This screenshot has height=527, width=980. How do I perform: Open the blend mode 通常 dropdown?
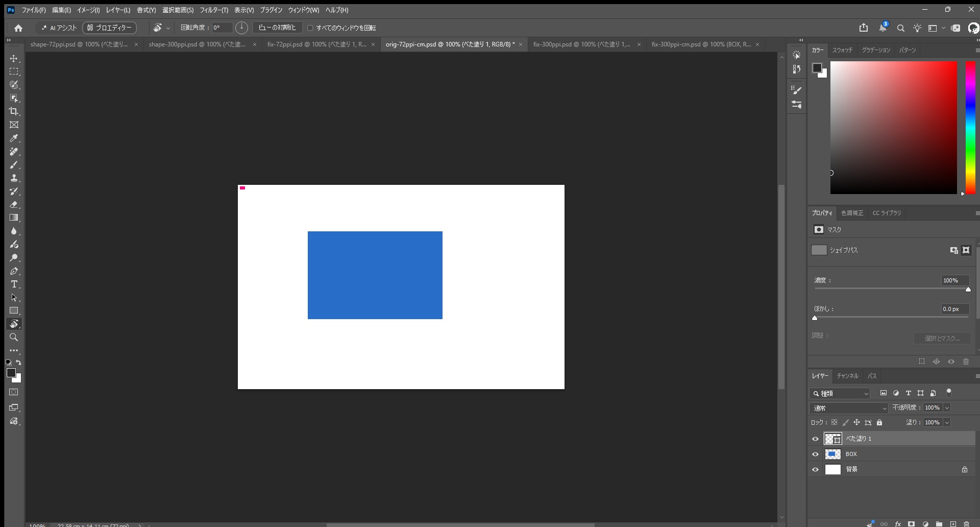pyautogui.click(x=849, y=408)
